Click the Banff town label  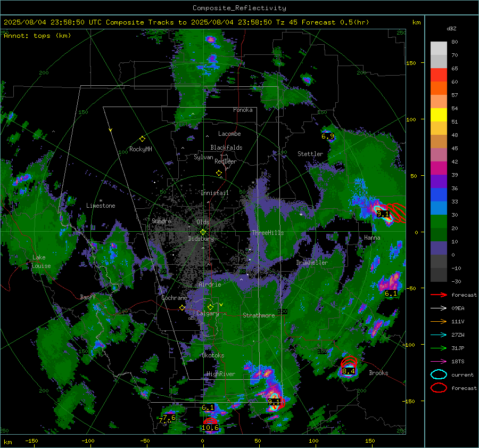tap(88, 297)
